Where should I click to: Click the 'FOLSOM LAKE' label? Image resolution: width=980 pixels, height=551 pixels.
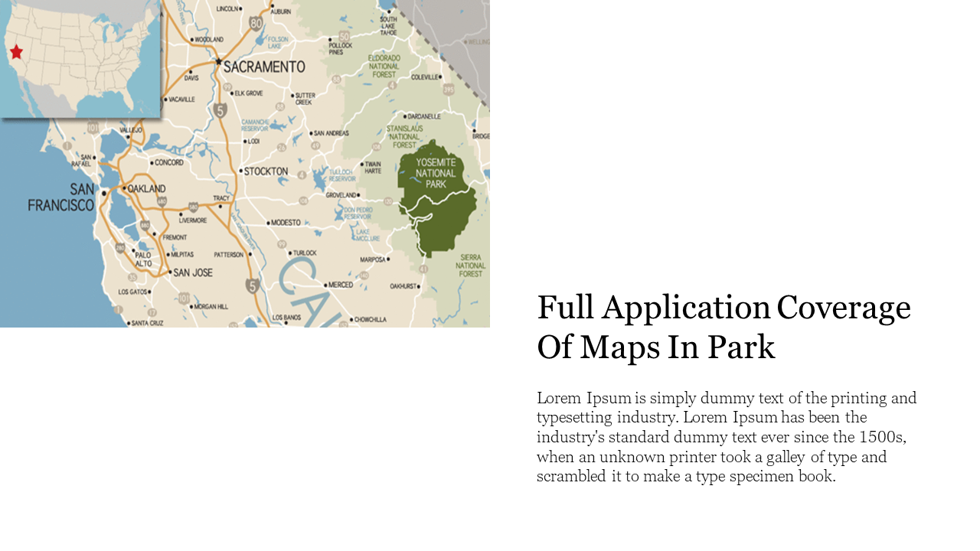point(278,43)
